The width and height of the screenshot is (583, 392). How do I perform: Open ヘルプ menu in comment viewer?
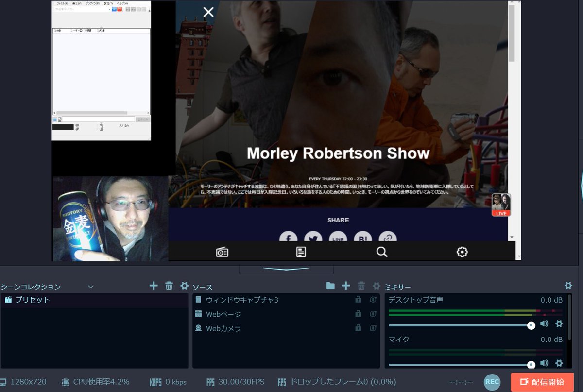tap(122, 3)
